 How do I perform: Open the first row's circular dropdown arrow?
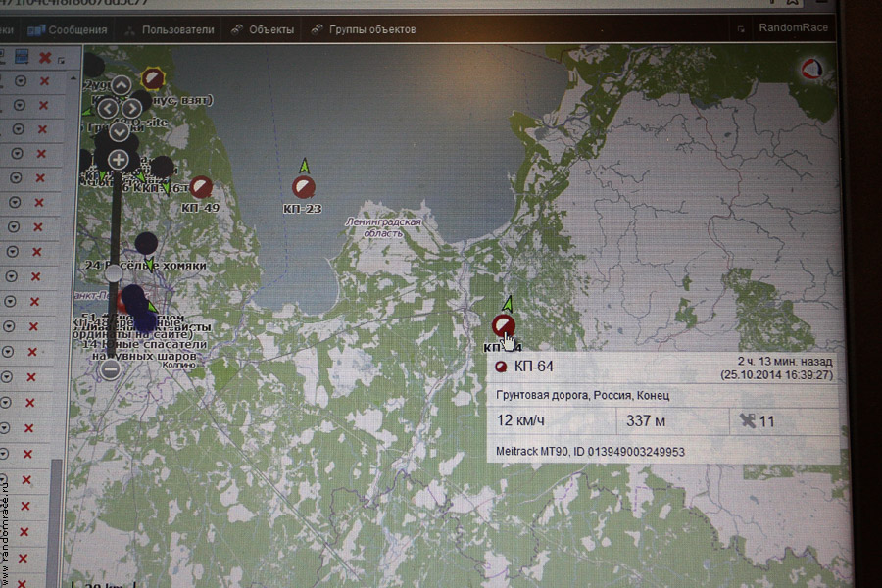19,80
